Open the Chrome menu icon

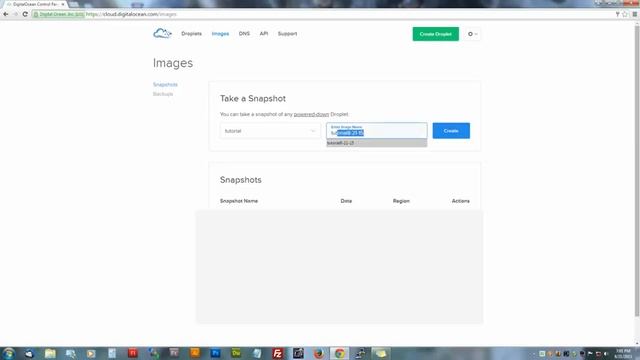635,14
